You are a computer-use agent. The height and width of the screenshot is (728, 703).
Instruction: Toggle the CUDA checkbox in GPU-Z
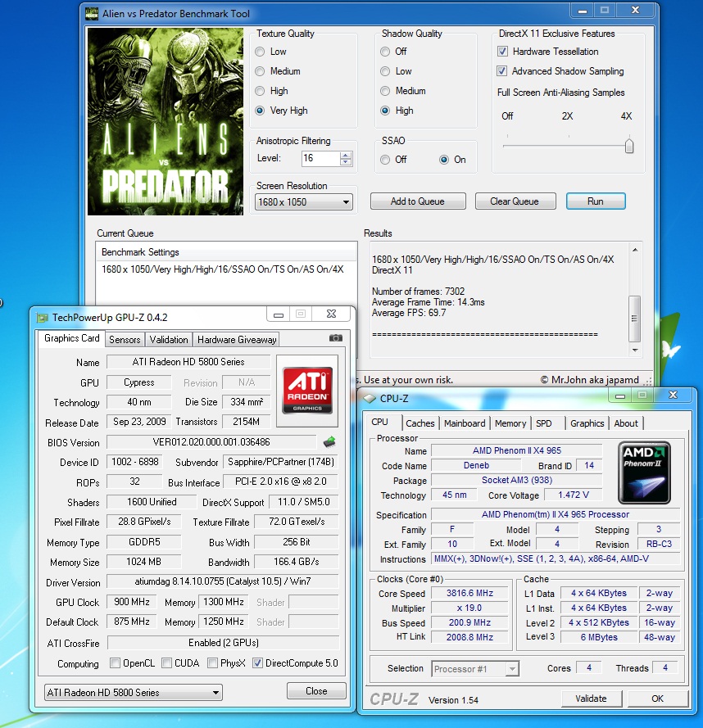[x=166, y=663]
